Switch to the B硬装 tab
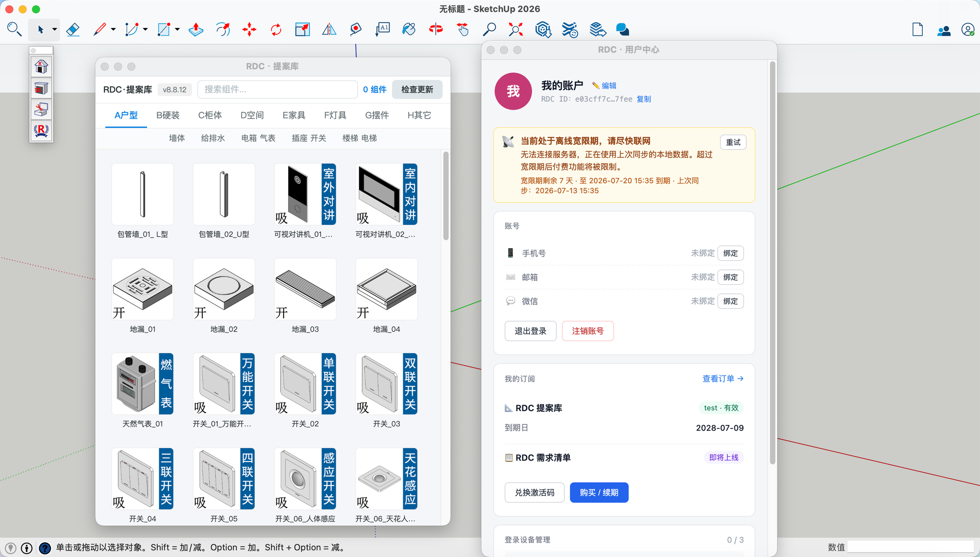 (x=168, y=115)
